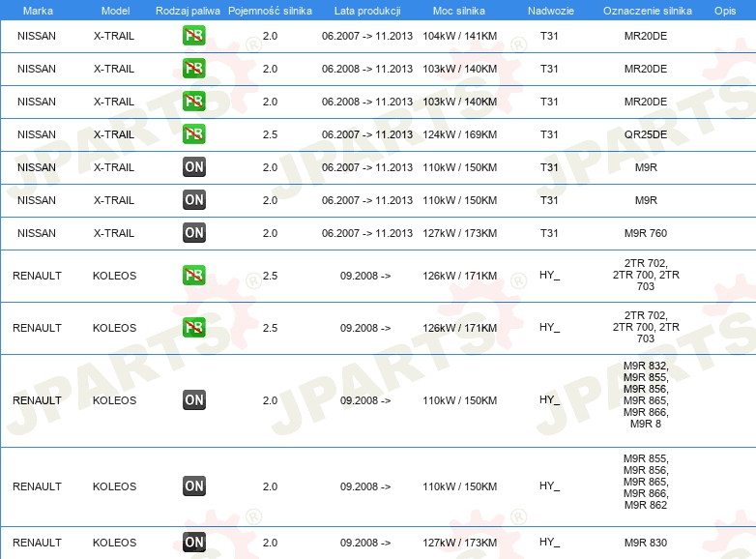This screenshot has width=756, height=559.
Task: Click the Pojemność silnika column header
Action: [270, 11]
